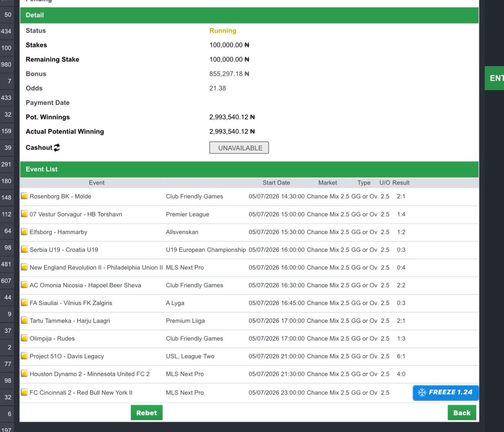Click the Serbia U19 - Croatia U19 event

pyautogui.click(x=64, y=250)
